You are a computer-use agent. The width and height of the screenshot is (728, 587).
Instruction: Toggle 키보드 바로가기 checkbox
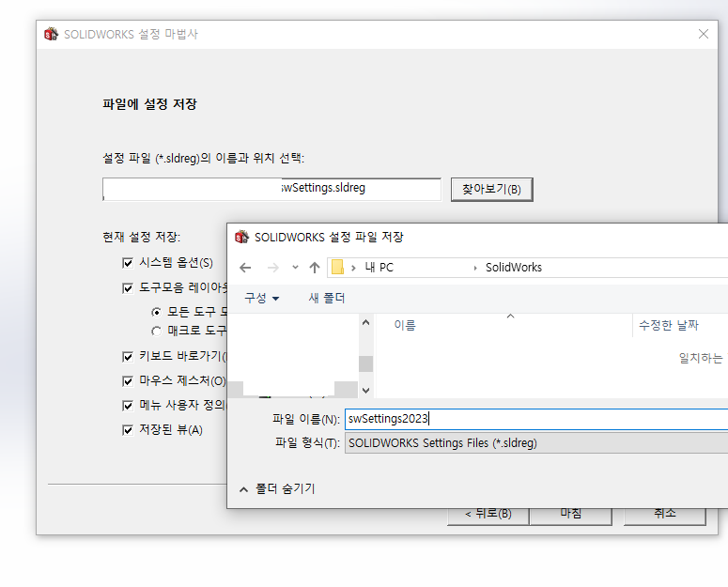(128, 357)
